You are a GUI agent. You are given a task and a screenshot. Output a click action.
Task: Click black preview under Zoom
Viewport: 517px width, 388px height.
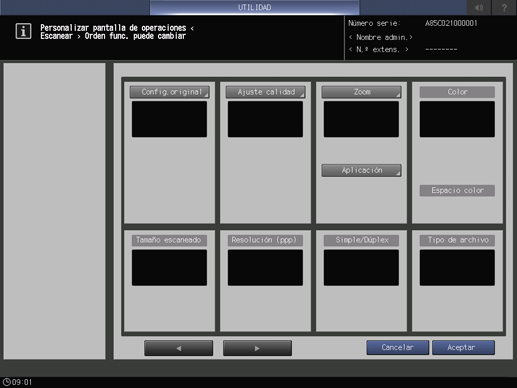[x=361, y=119]
